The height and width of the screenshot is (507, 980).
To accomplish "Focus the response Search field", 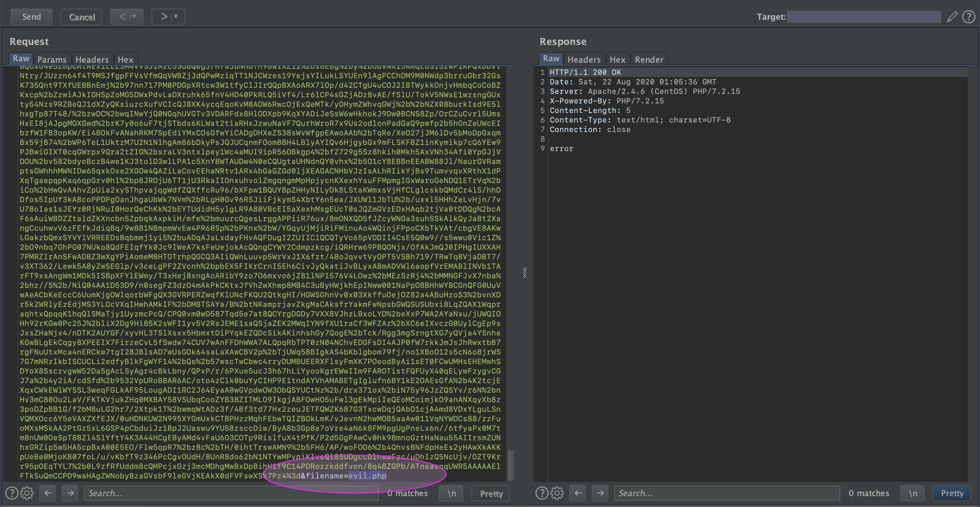I will 726,493.
